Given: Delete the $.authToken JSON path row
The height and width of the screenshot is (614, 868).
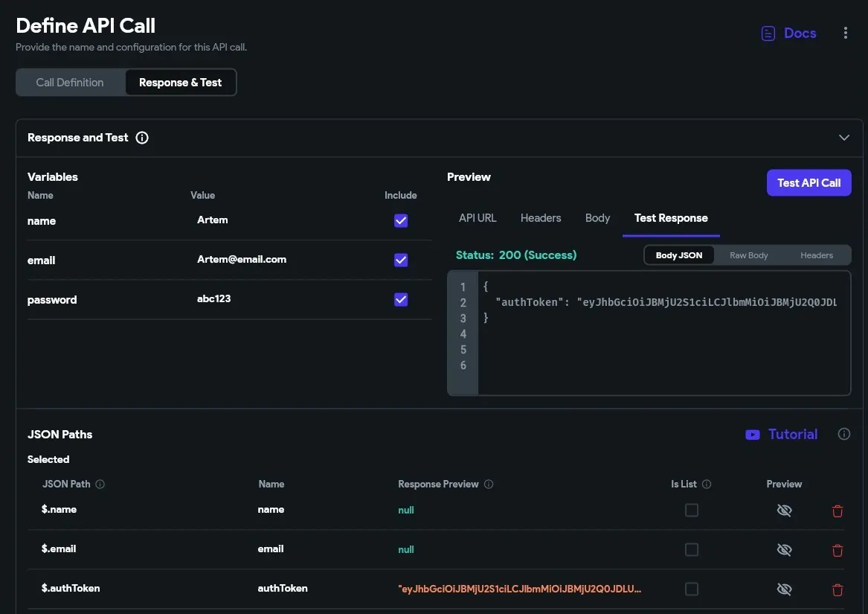Looking at the screenshot, I should coord(838,589).
